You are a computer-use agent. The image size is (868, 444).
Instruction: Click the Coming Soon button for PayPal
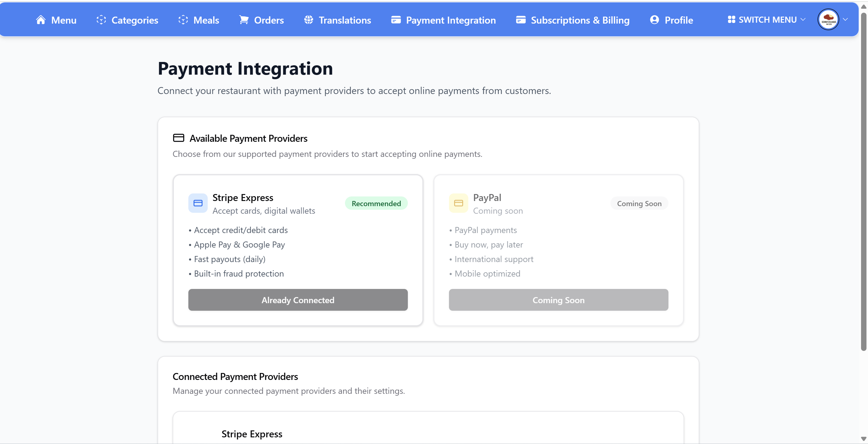tap(558, 300)
